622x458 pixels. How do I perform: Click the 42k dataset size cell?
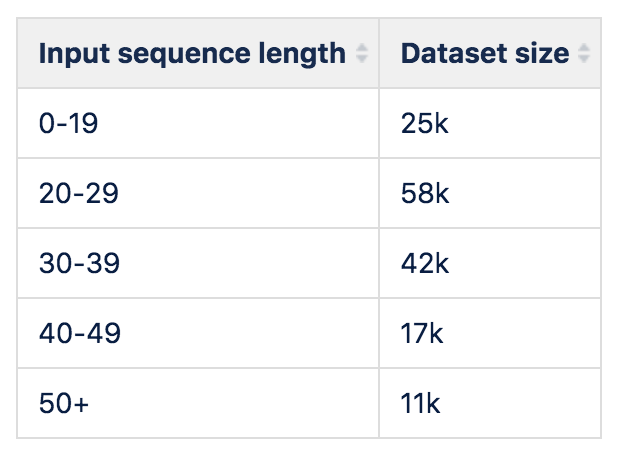coord(425,263)
